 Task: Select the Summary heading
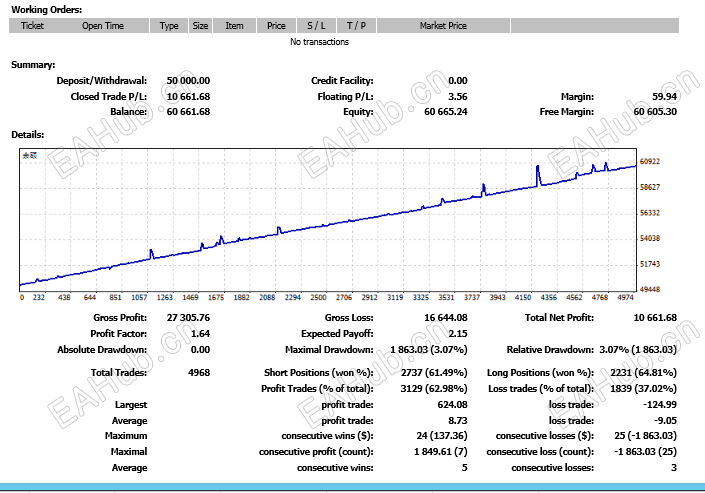[33, 65]
